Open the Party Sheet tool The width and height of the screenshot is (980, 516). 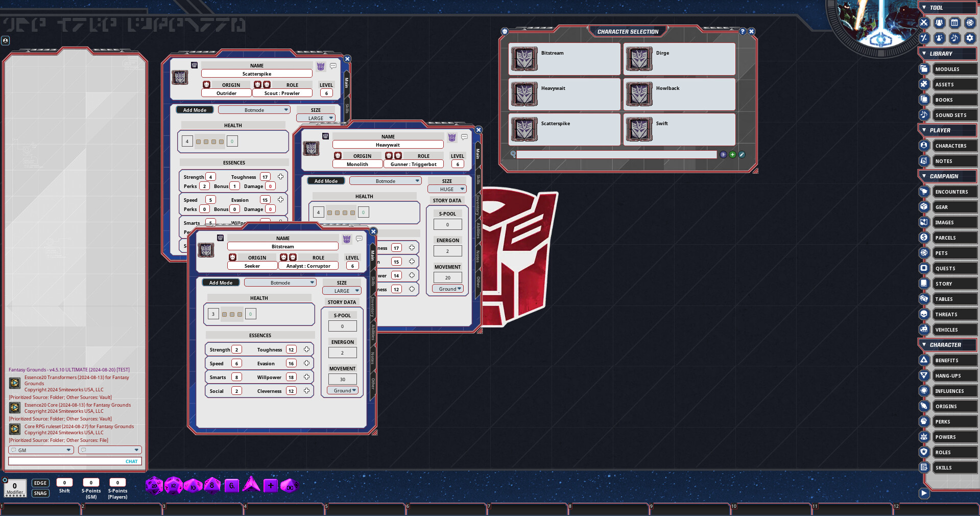coord(940,23)
